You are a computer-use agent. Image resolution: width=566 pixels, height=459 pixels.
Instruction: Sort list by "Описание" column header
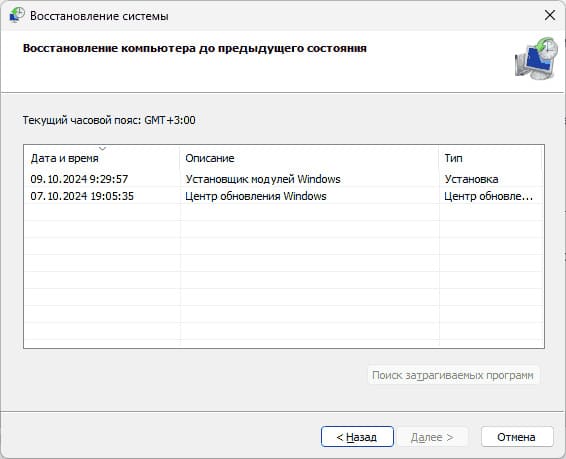(309, 158)
